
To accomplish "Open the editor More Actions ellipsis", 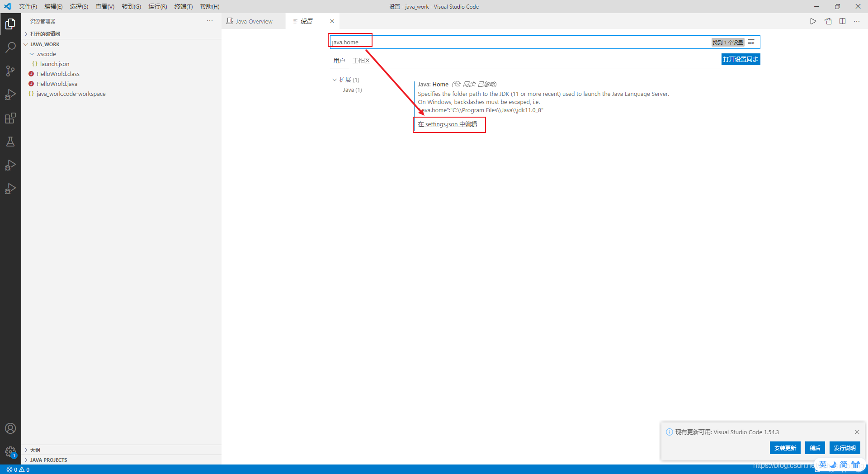I will pos(857,21).
